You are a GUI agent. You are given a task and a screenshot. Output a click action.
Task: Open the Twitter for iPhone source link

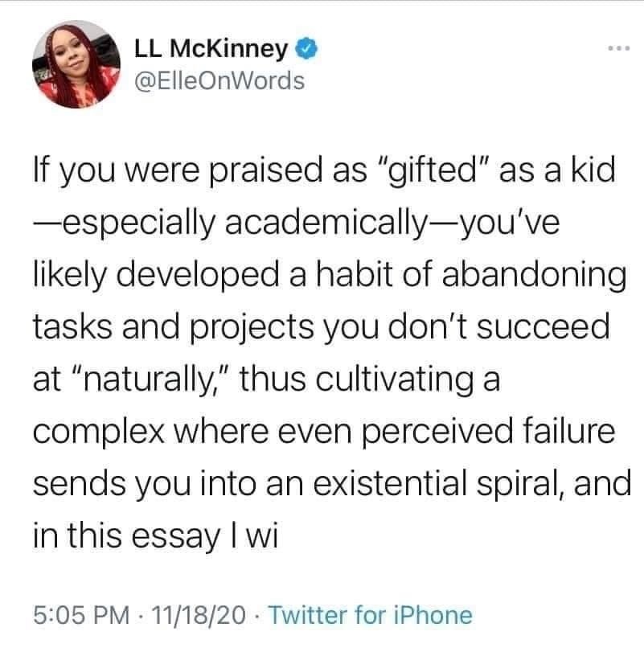(371, 615)
